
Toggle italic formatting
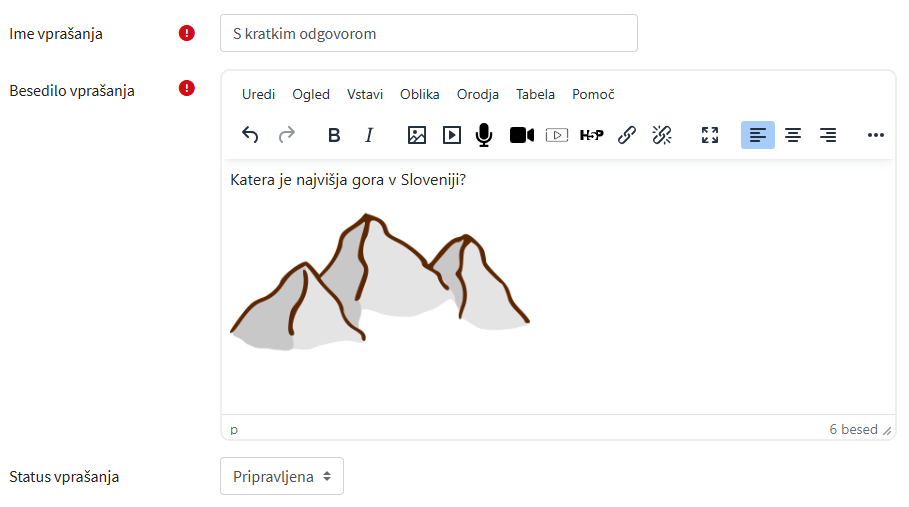[x=368, y=135]
